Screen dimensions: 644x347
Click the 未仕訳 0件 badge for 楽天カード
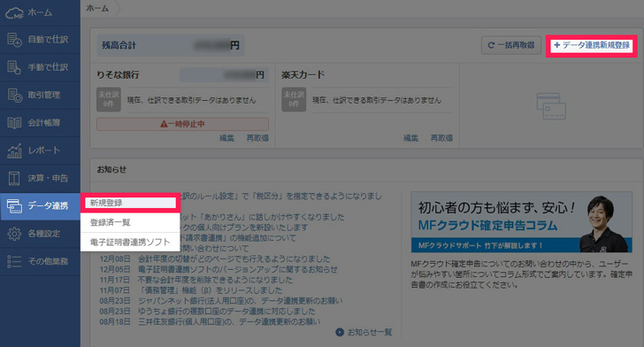click(294, 99)
